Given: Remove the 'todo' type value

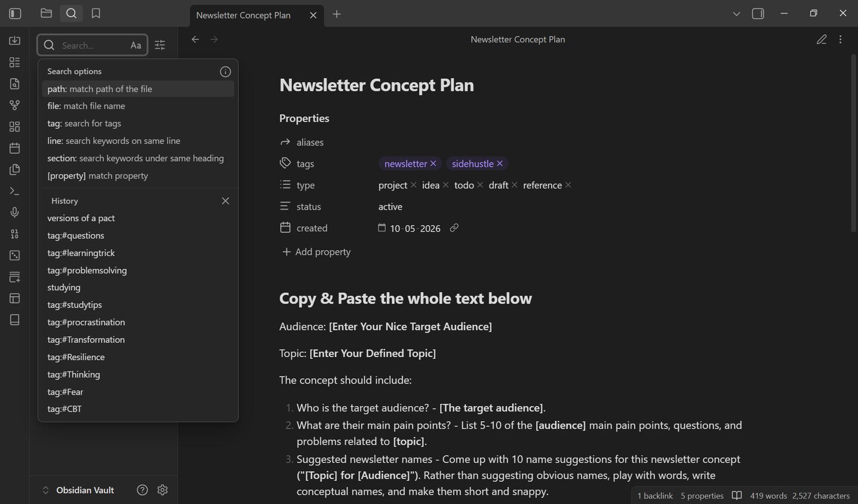Looking at the screenshot, I should click(480, 185).
